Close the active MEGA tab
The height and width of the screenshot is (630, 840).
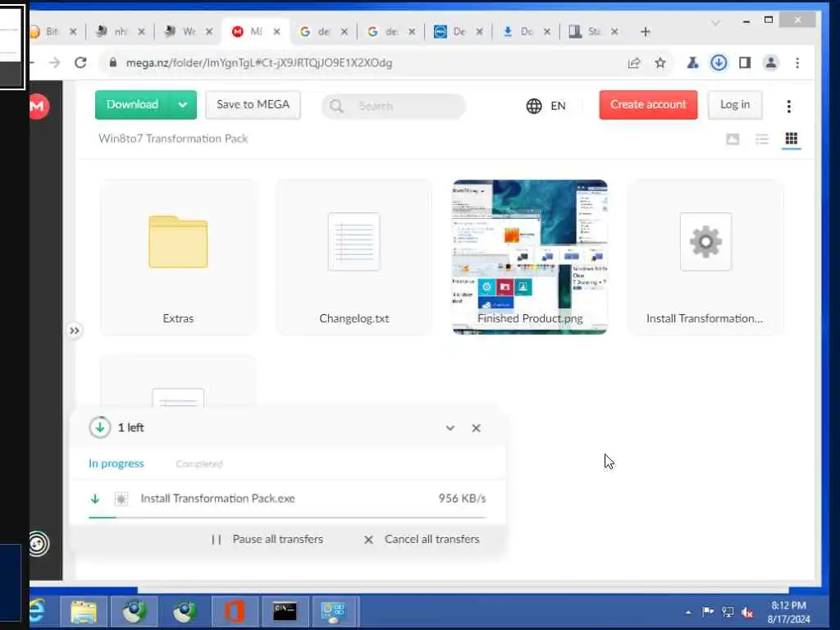tap(276, 32)
